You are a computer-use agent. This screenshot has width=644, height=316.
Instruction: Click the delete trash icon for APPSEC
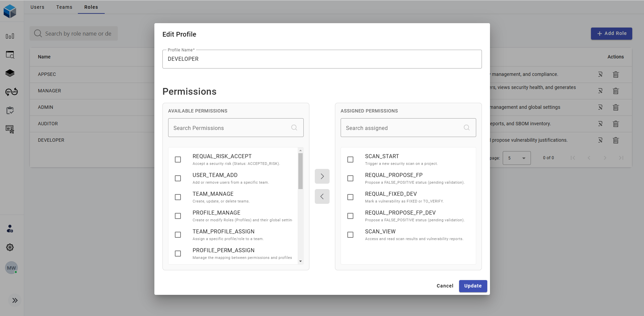(615, 75)
